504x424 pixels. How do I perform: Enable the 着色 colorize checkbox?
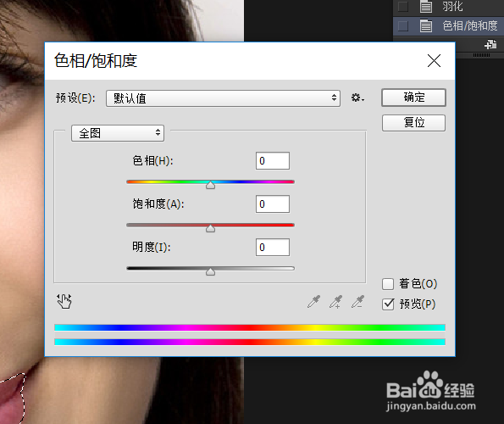coord(388,284)
